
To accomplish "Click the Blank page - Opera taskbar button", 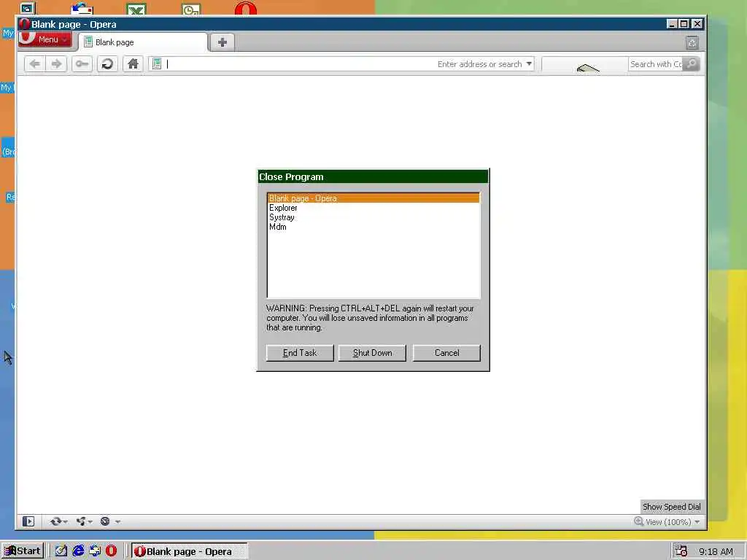I will click(189, 551).
